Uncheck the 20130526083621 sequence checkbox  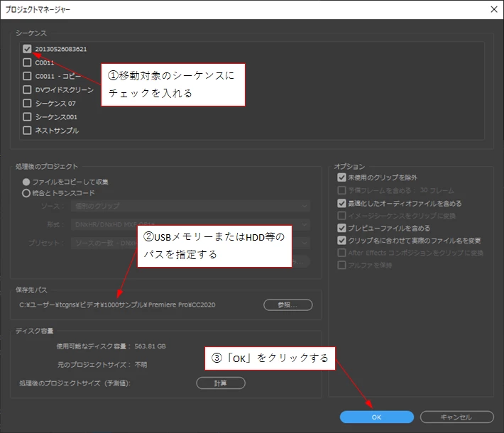pyautogui.click(x=27, y=49)
